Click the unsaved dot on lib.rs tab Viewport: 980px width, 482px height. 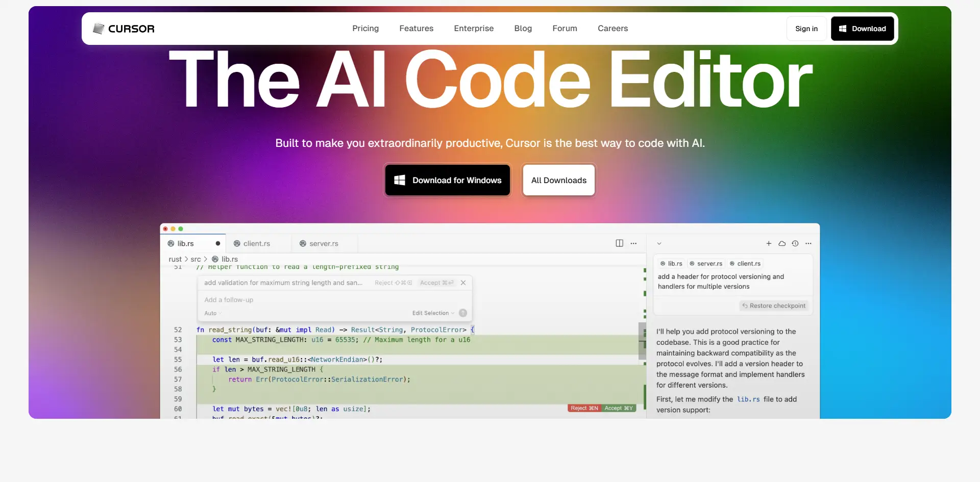[x=218, y=243]
